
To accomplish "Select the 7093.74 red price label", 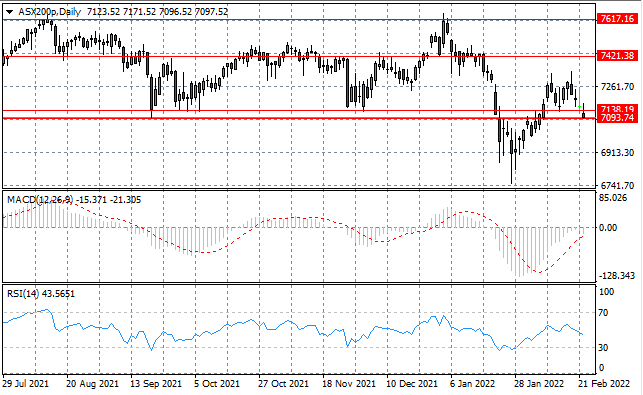I will tap(617, 118).
